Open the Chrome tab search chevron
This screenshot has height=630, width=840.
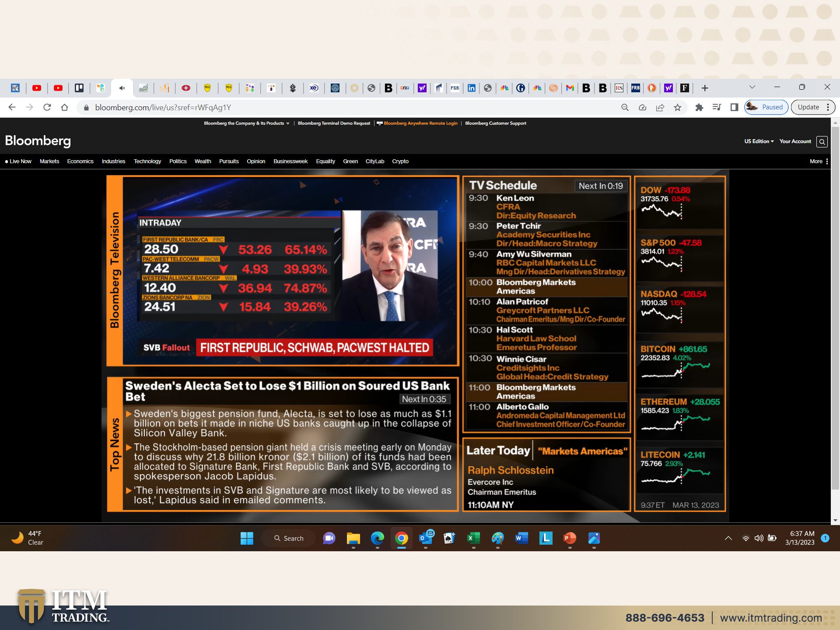tap(752, 87)
